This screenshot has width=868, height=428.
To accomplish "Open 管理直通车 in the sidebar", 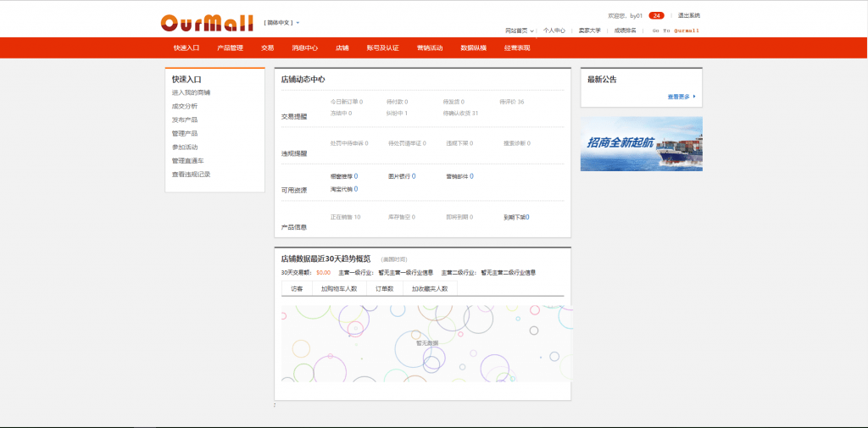I will click(x=187, y=161).
